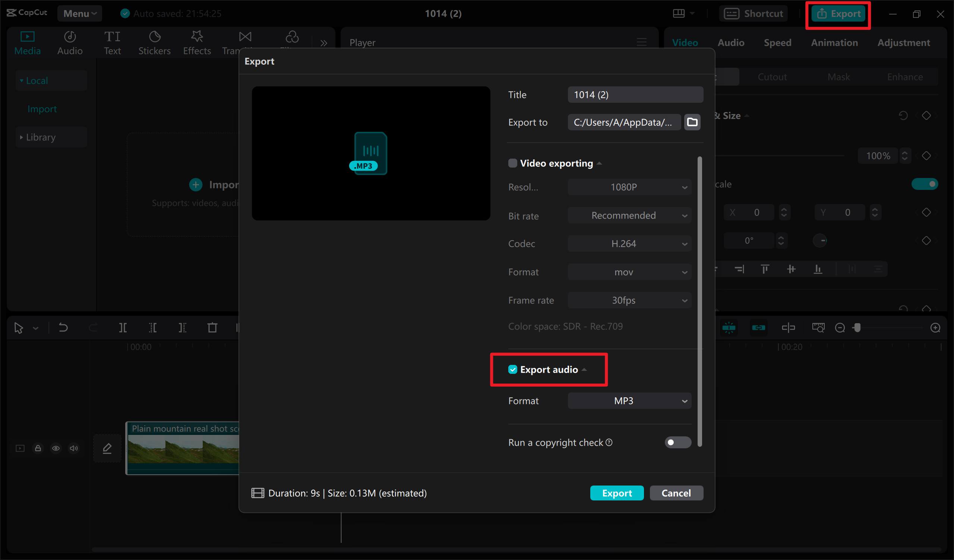Click the zoom out icon on the timeline
Viewport: 954px width, 560px height.
pos(840,328)
